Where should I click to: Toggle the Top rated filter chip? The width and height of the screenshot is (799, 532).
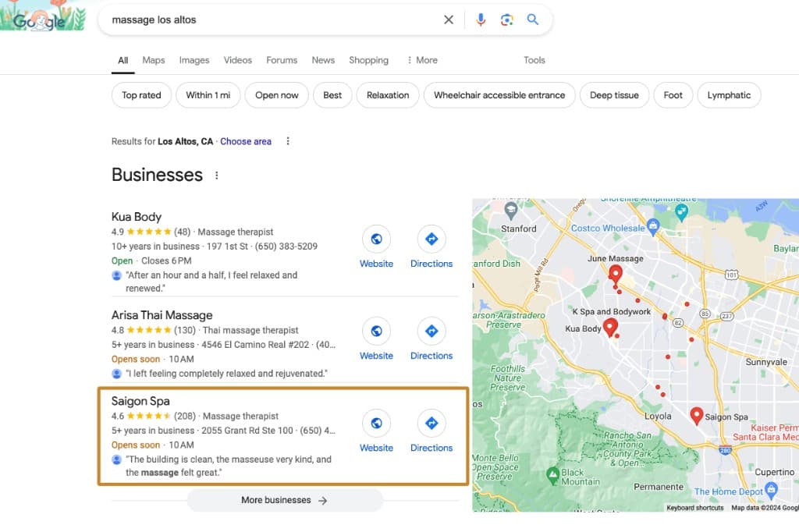(x=141, y=94)
